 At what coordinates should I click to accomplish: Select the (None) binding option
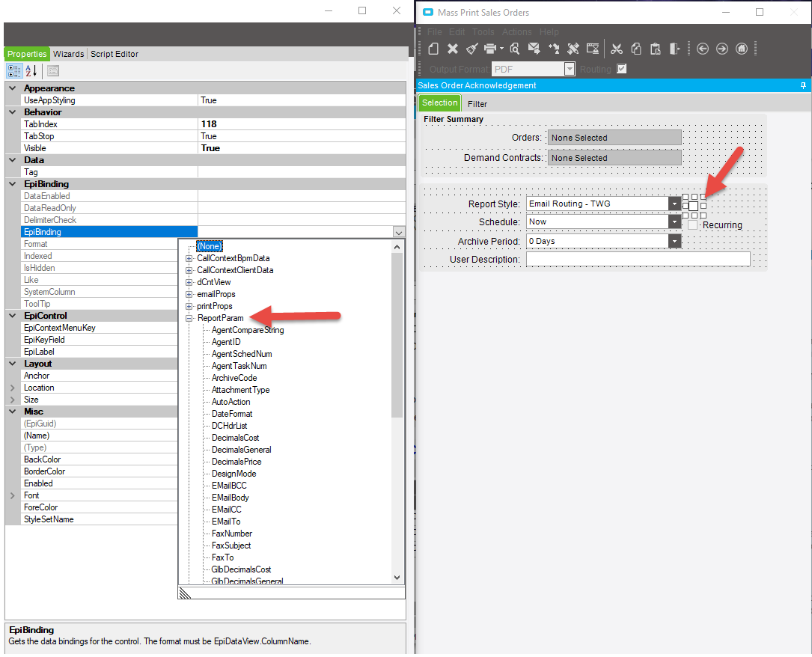(x=210, y=246)
